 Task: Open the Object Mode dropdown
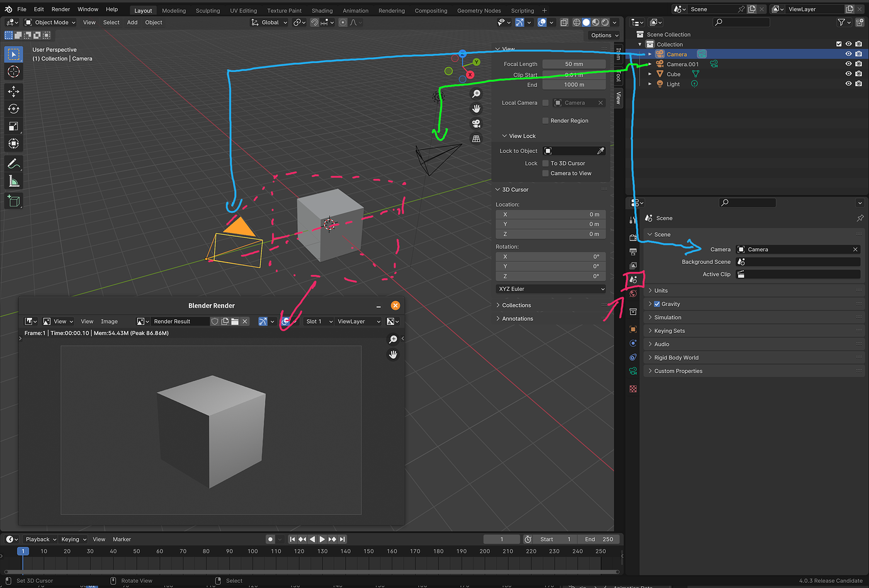[50, 23]
